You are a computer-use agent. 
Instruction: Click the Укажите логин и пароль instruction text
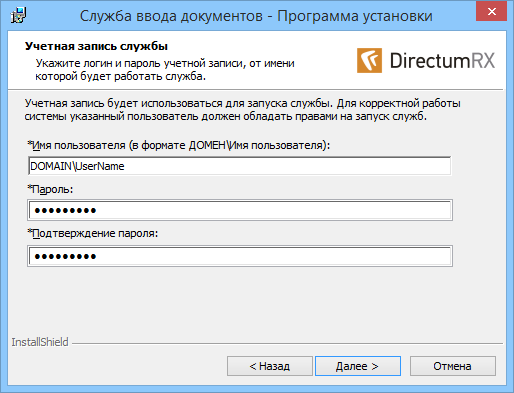[165, 70]
